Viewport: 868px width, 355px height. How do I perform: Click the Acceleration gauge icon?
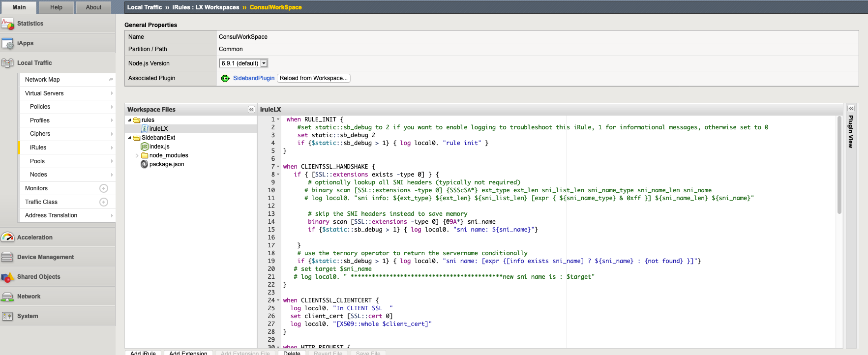pyautogui.click(x=7, y=237)
